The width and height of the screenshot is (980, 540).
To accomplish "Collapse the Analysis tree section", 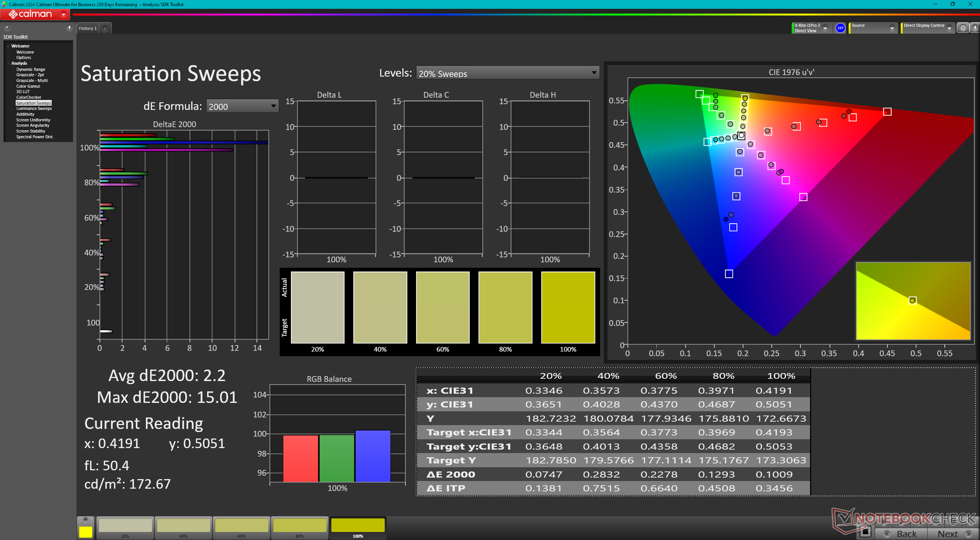I will [8, 63].
